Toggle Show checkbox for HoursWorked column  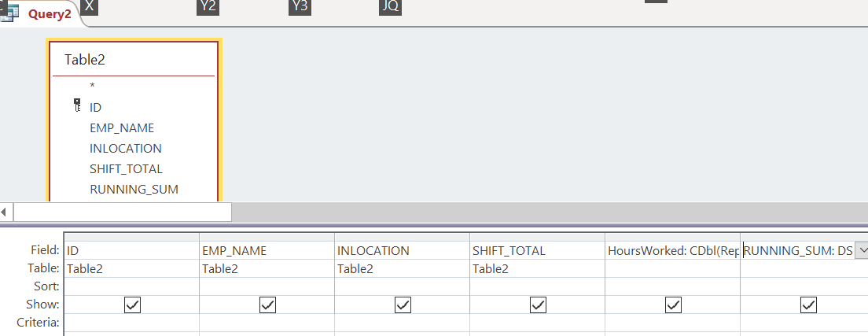pos(673,305)
